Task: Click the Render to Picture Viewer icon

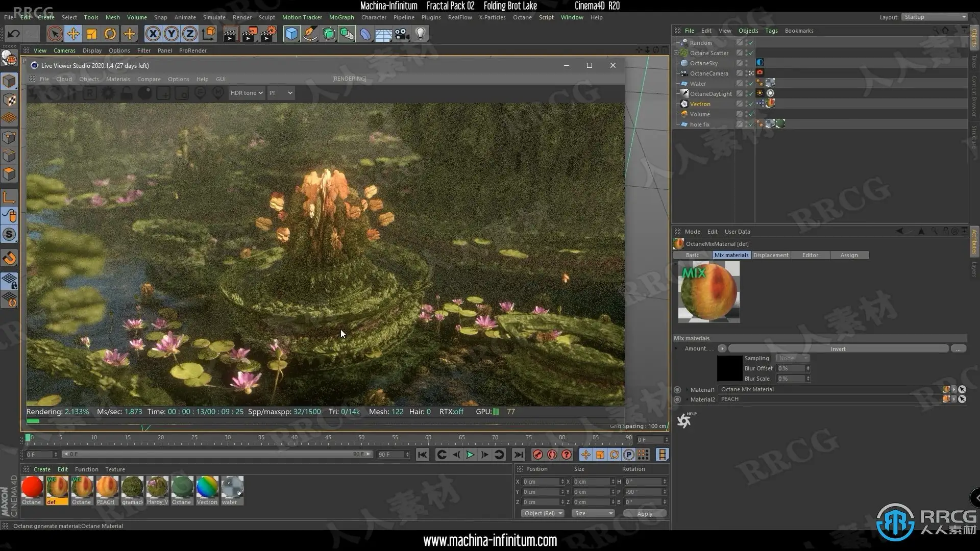Action: click(x=249, y=34)
